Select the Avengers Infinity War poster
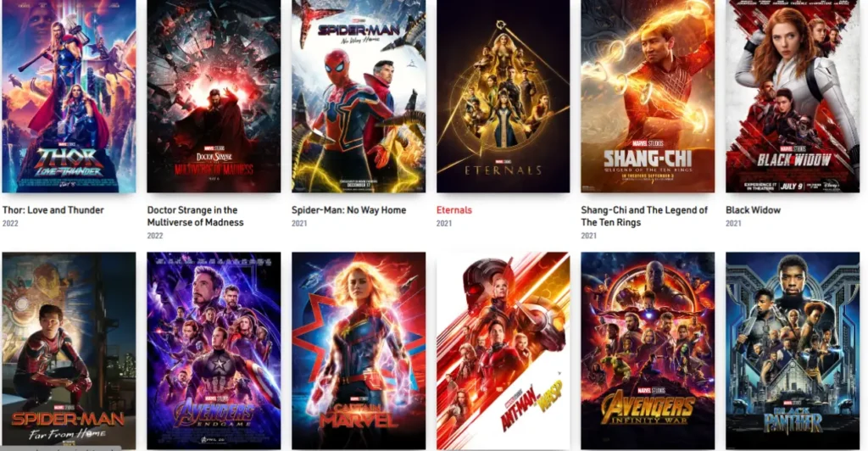Viewport: 868px width, 451px height. (648, 351)
